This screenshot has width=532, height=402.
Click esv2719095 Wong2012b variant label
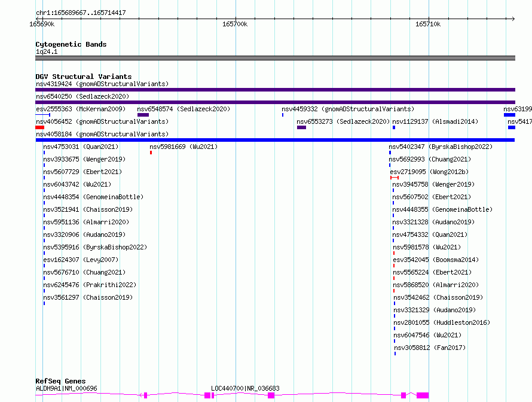point(429,172)
